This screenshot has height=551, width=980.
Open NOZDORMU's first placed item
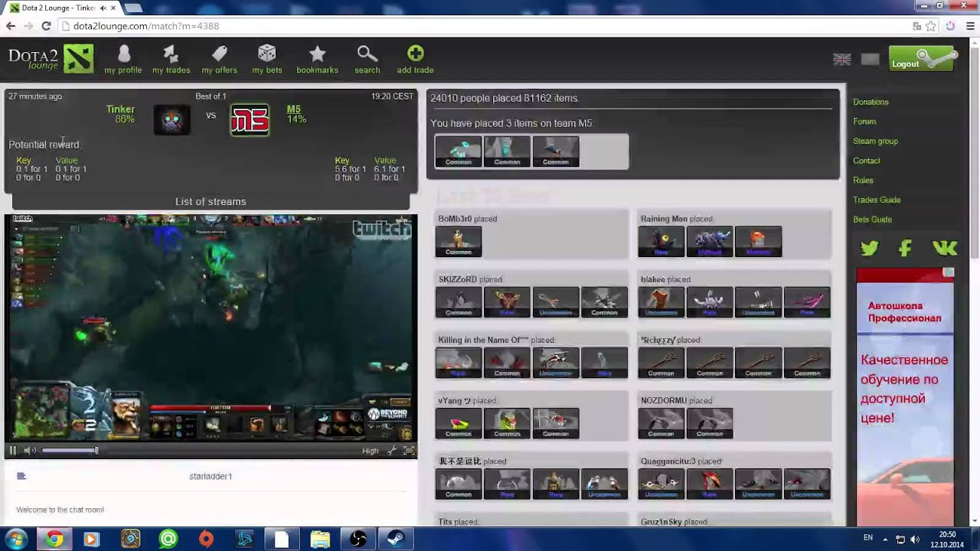(661, 423)
